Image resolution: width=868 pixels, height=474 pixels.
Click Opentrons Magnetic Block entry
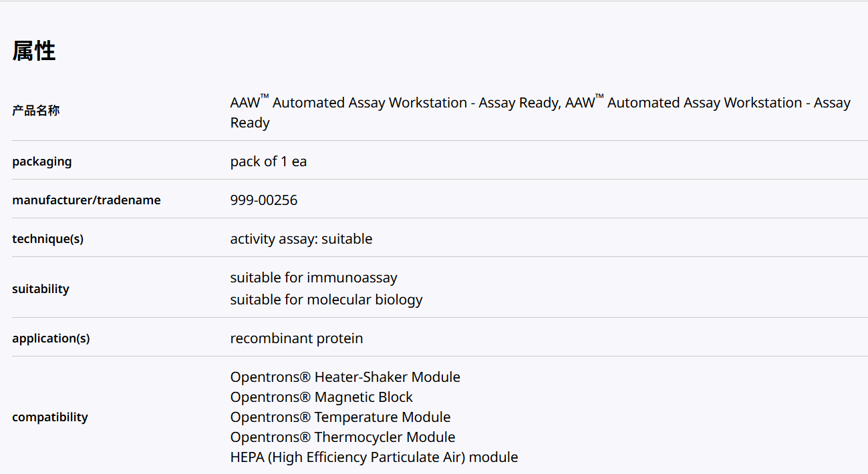click(321, 397)
